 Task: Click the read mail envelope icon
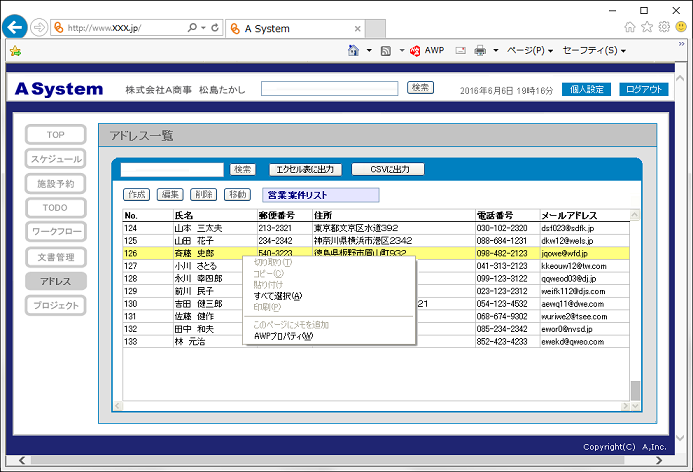[x=461, y=51]
